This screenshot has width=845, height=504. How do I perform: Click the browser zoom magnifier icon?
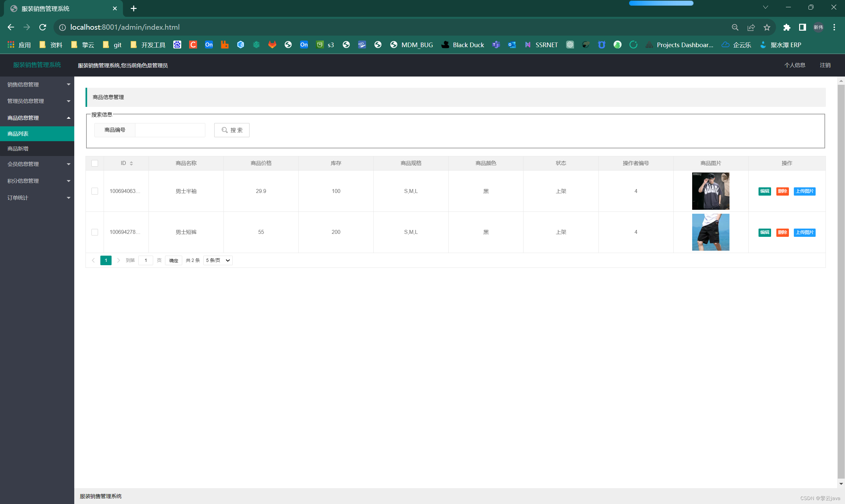[x=735, y=27]
